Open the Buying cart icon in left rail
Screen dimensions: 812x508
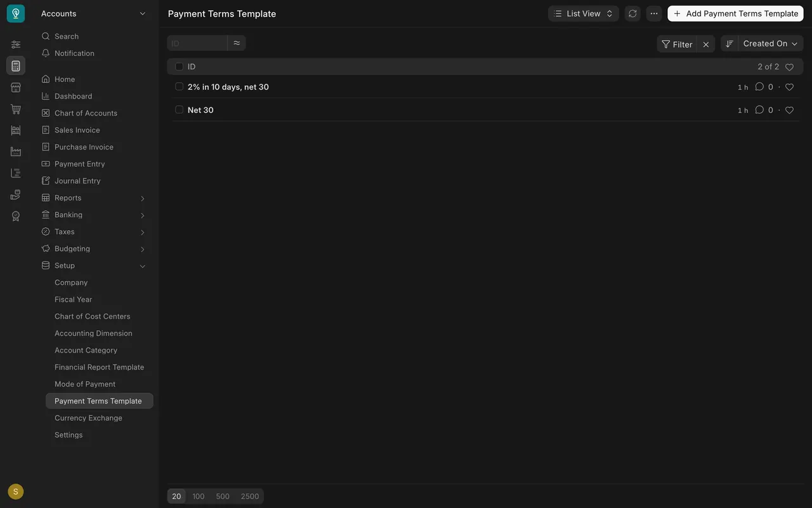pyautogui.click(x=16, y=109)
